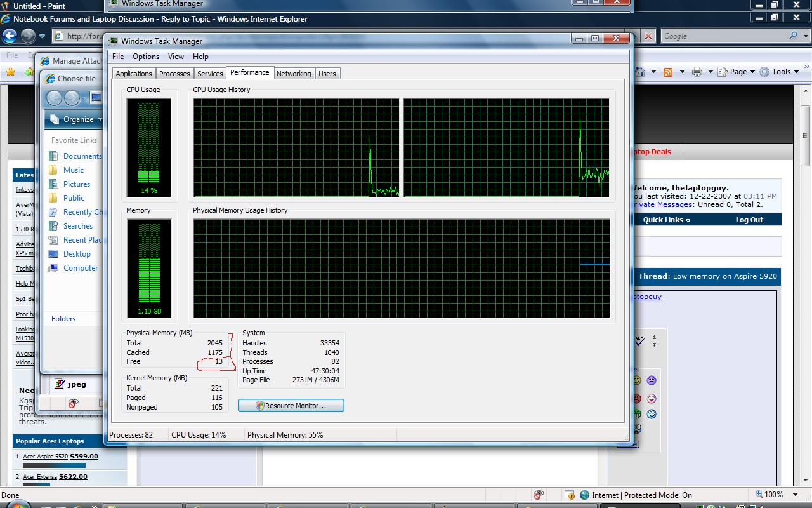
Task: Click the Favorites Center star icon
Action: point(10,72)
